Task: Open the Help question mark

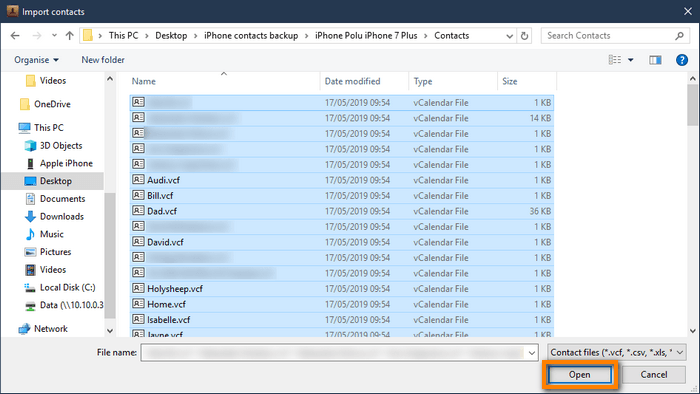Action: click(x=682, y=60)
